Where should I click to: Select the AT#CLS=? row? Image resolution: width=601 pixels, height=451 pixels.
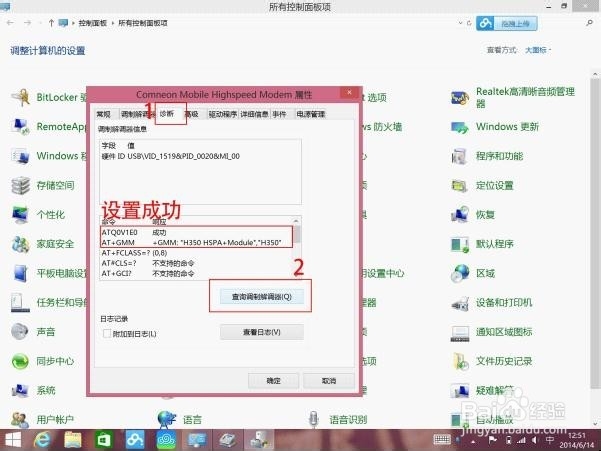coord(196,263)
